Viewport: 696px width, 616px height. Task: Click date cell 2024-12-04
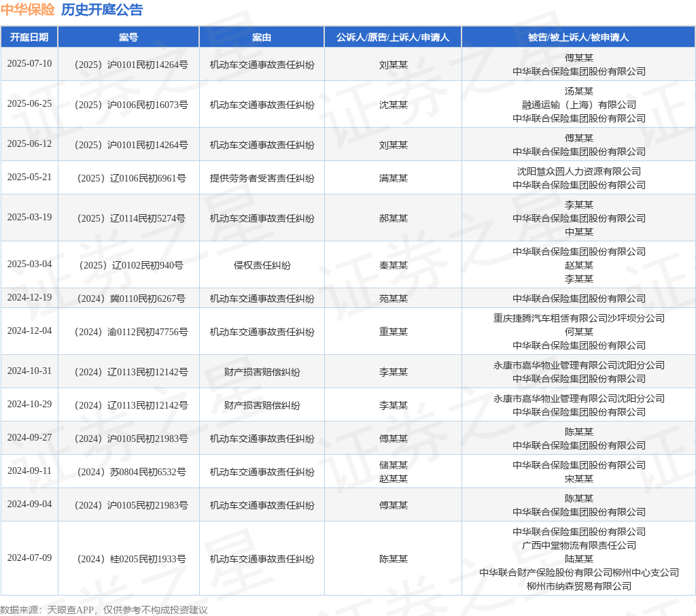(29, 331)
